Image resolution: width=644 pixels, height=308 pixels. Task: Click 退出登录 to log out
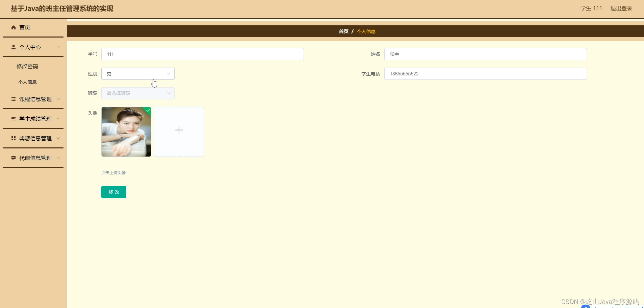622,8
